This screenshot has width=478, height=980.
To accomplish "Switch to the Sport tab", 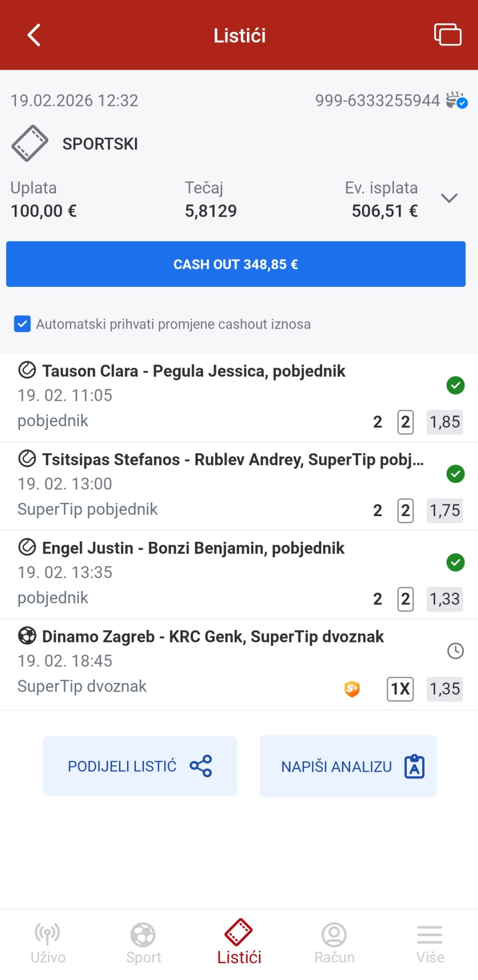I will point(143,943).
